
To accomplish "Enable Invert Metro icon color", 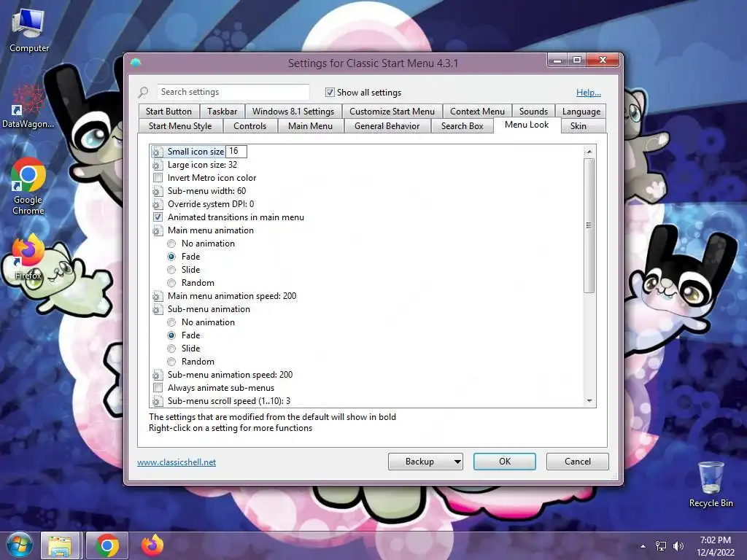I will (158, 178).
